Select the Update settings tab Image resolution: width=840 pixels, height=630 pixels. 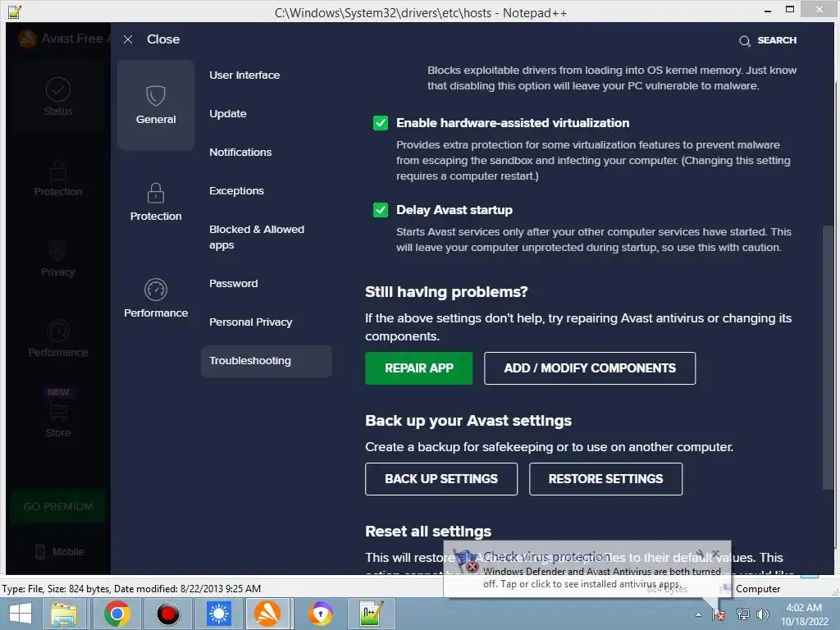[x=228, y=114]
